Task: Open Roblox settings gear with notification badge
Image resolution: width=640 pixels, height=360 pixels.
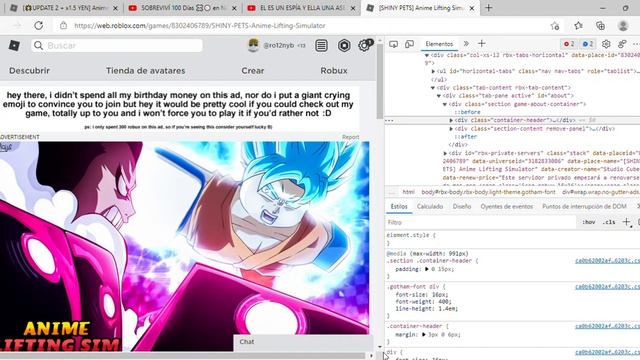Action: [364, 45]
